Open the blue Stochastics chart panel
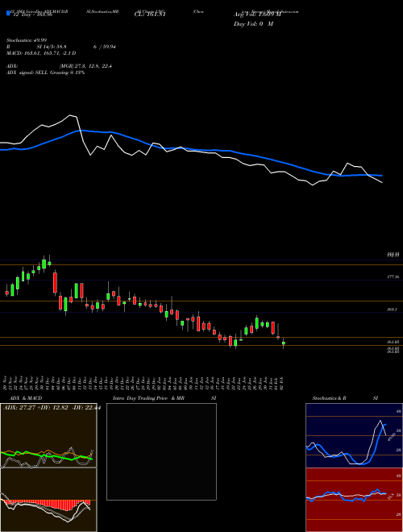 (354, 435)
